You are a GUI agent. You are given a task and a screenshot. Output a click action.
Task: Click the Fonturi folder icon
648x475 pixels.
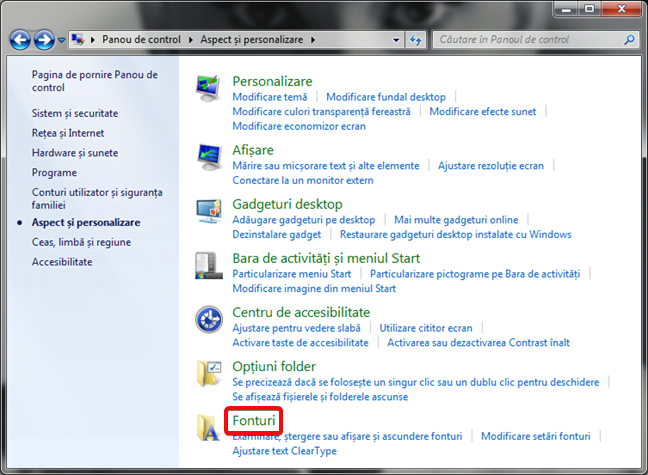pos(208,427)
